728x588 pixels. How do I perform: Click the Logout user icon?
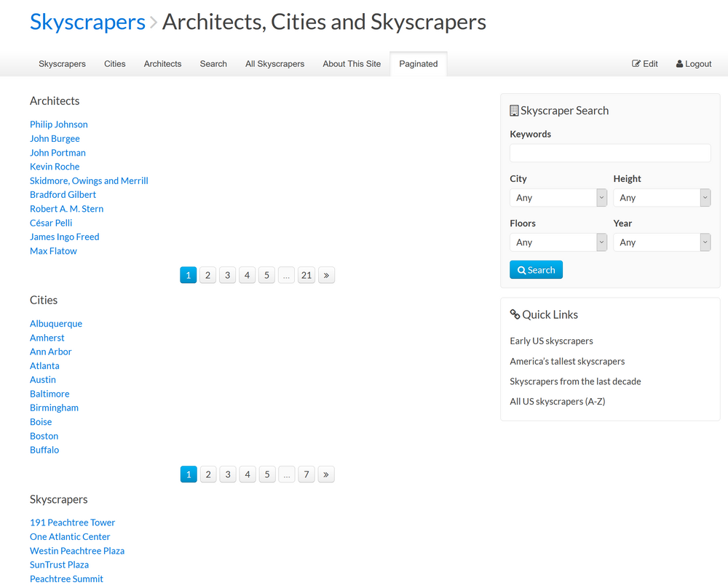680,64
